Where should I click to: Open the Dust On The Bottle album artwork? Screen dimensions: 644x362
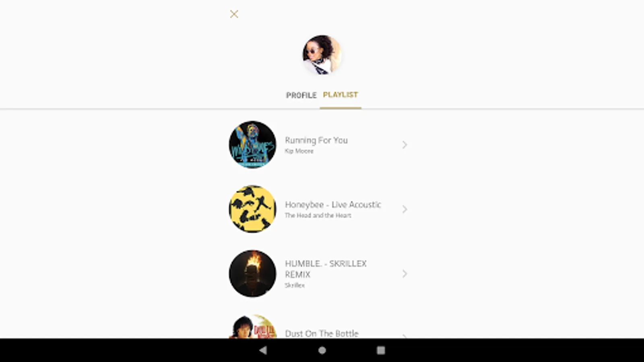pos(253,326)
